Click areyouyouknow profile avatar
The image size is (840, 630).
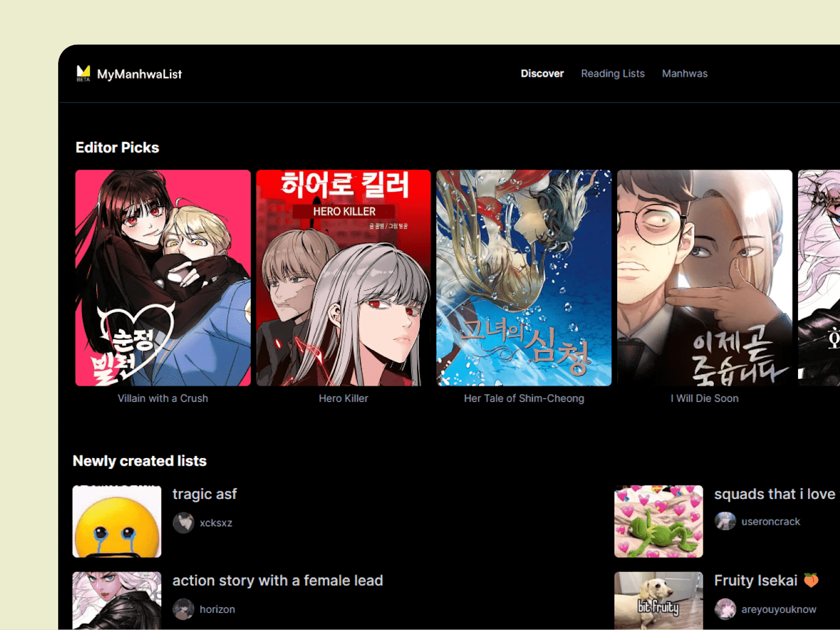click(725, 609)
